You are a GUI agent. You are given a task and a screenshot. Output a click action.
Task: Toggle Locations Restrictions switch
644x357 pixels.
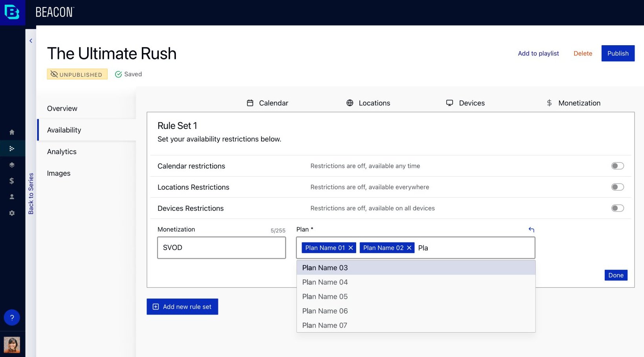617,187
